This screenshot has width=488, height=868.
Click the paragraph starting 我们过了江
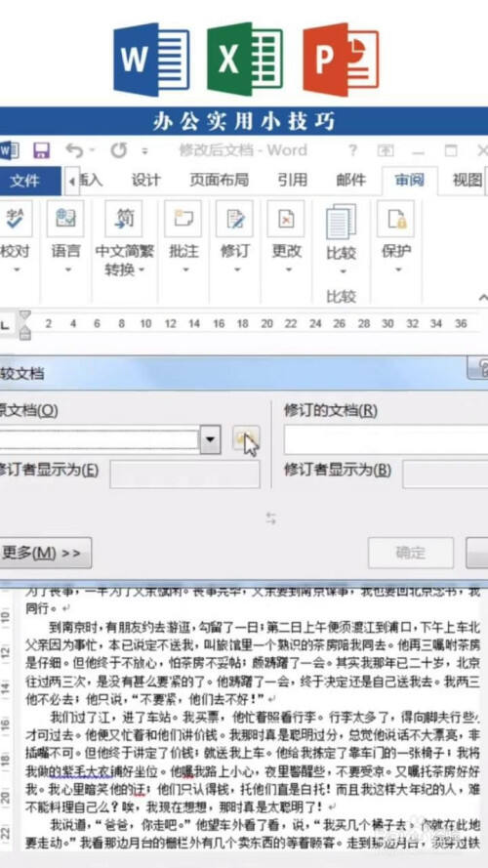[x=253, y=762]
